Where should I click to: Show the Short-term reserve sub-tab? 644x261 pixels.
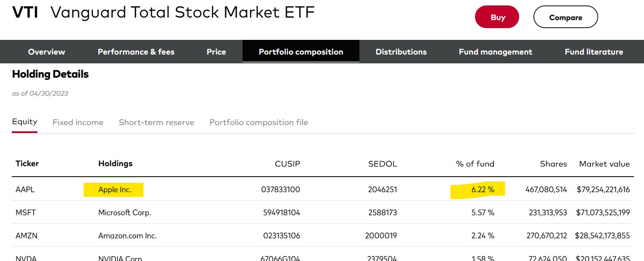[156, 123]
